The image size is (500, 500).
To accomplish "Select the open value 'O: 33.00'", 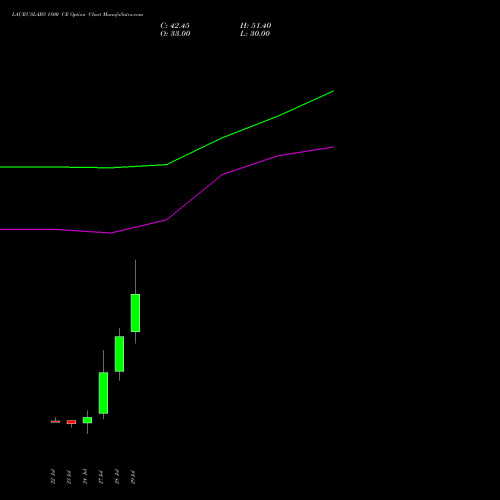I will tap(175, 34).
